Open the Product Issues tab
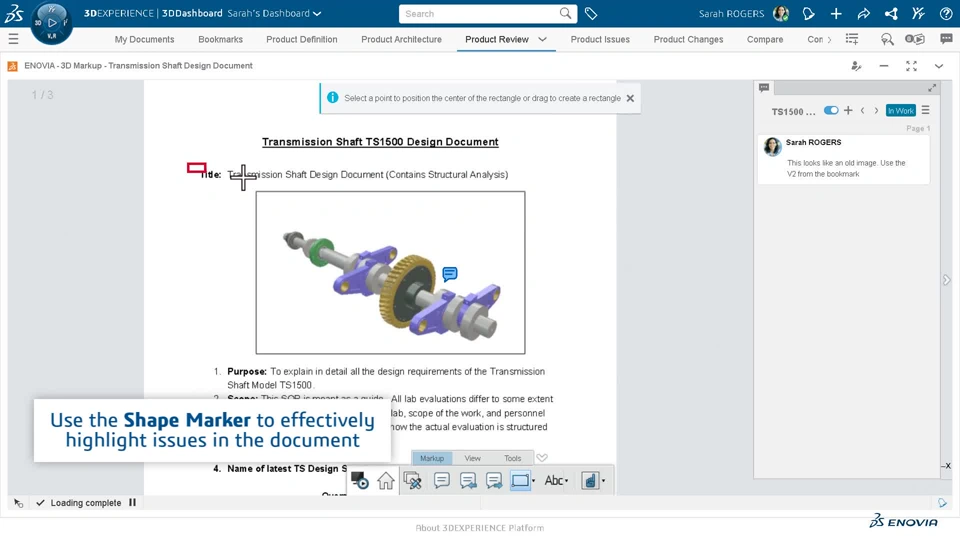This screenshot has width=960, height=540. [x=600, y=39]
